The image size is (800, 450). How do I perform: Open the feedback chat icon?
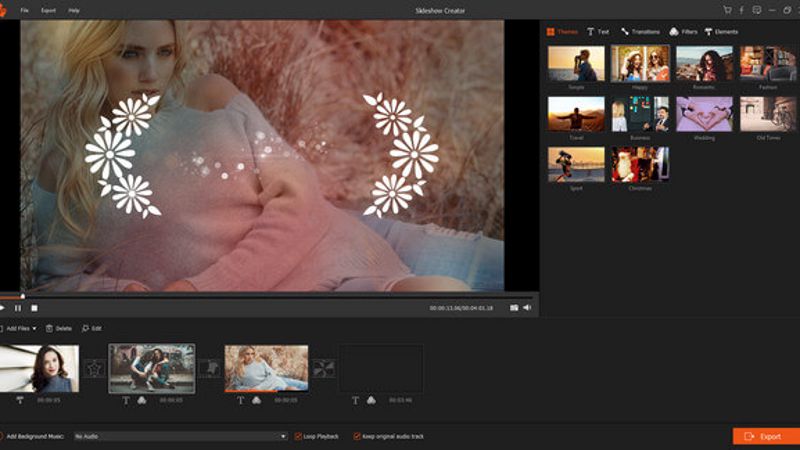point(757,10)
